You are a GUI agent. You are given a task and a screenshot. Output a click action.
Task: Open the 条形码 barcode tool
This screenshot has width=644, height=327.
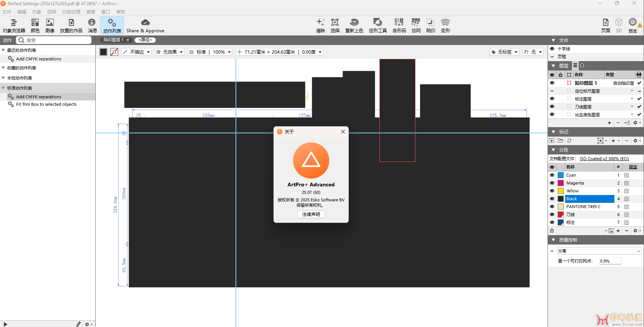[399, 25]
